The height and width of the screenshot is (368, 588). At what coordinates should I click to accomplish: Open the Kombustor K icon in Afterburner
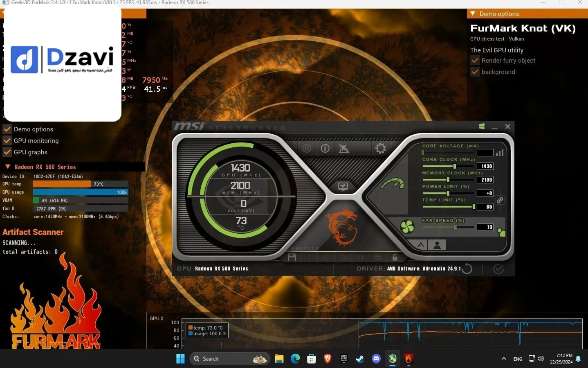pos(307,148)
